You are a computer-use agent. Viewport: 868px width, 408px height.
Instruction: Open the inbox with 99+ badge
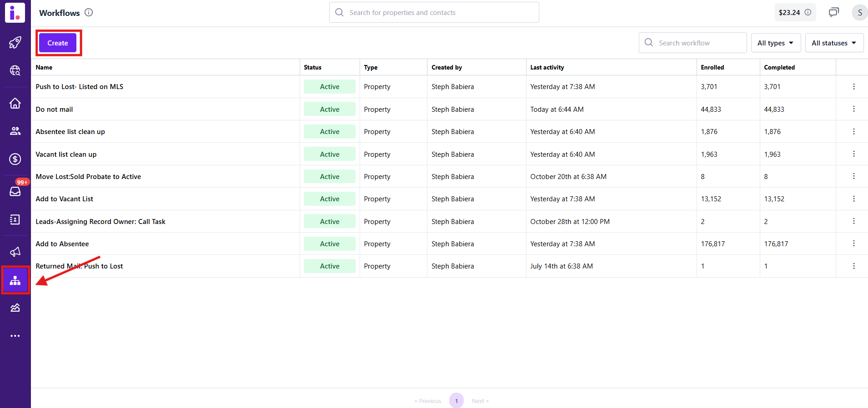[15, 191]
